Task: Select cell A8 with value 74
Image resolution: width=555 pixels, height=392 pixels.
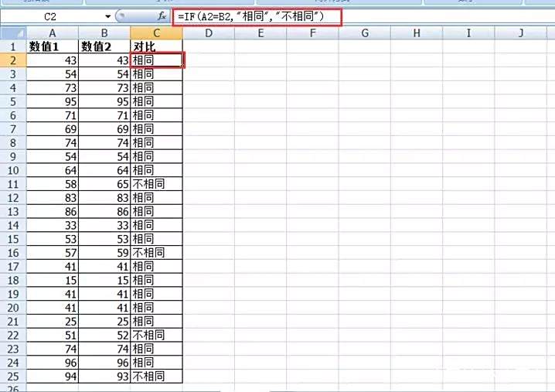Action: tap(53, 143)
